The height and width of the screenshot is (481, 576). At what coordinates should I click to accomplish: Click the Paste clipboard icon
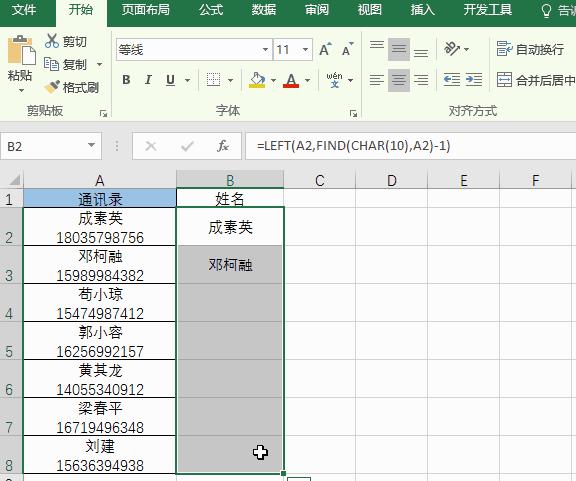pyautogui.click(x=21, y=50)
